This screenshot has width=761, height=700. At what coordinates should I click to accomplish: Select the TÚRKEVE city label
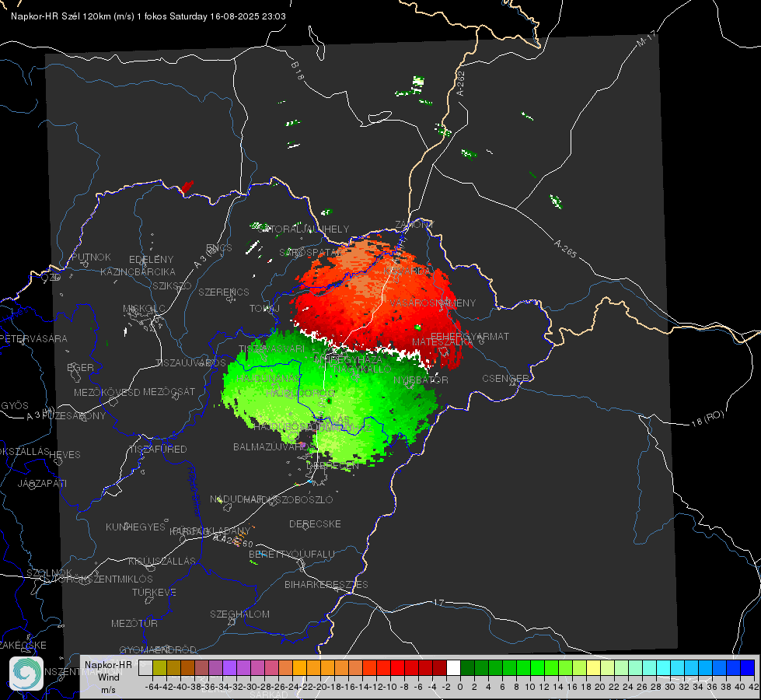(x=155, y=592)
